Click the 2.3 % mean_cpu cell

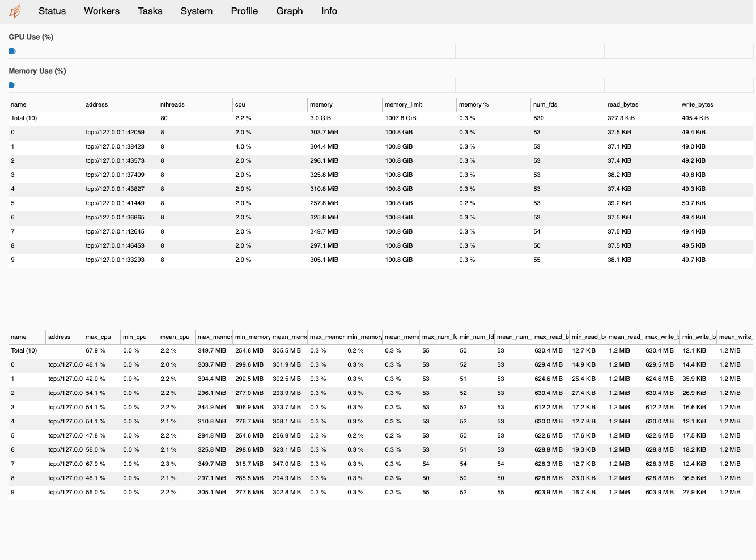coord(168,464)
